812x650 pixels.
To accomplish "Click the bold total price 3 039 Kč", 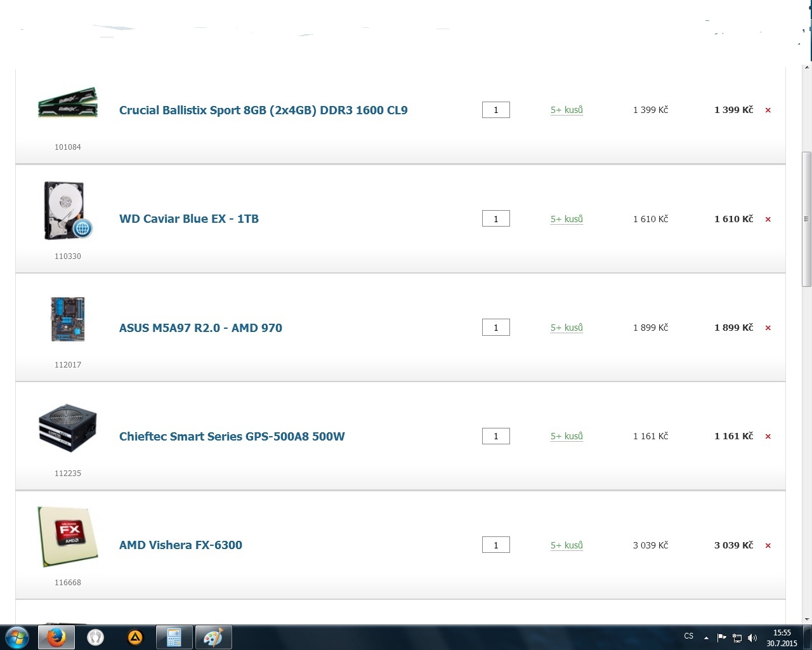I will (x=733, y=545).
